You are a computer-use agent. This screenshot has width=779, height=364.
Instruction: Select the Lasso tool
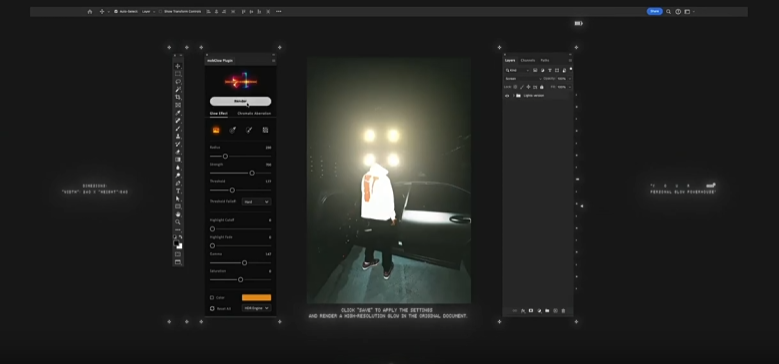pos(178,82)
